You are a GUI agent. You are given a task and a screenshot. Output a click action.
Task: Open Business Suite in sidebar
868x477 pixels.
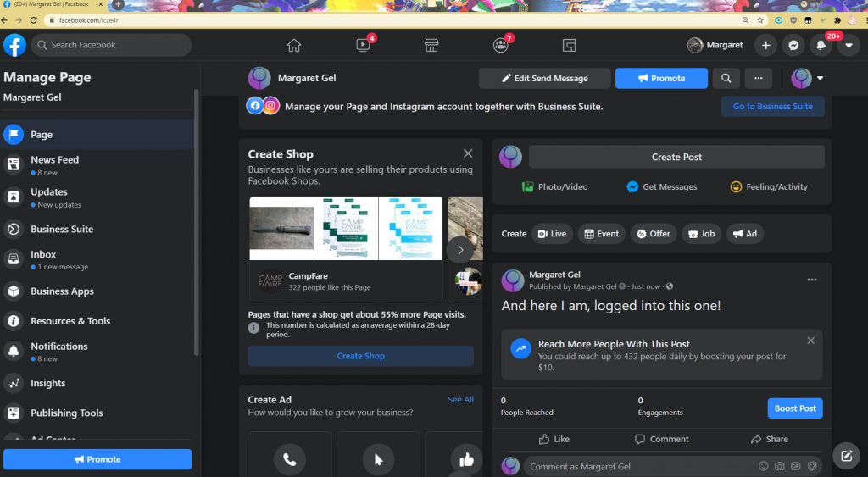97,229
